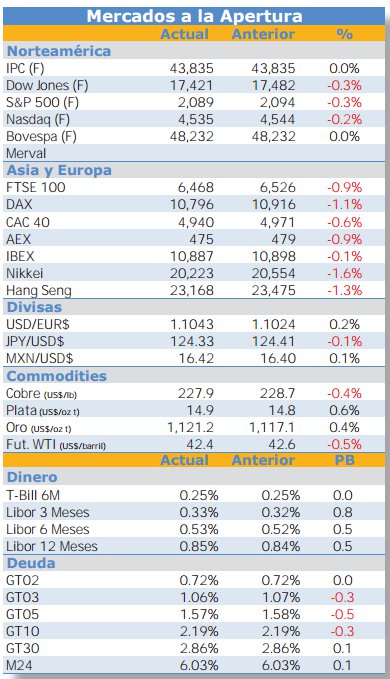The height and width of the screenshot is (679, 390).
Task: Select the PB column header
Action: [345, 460]
